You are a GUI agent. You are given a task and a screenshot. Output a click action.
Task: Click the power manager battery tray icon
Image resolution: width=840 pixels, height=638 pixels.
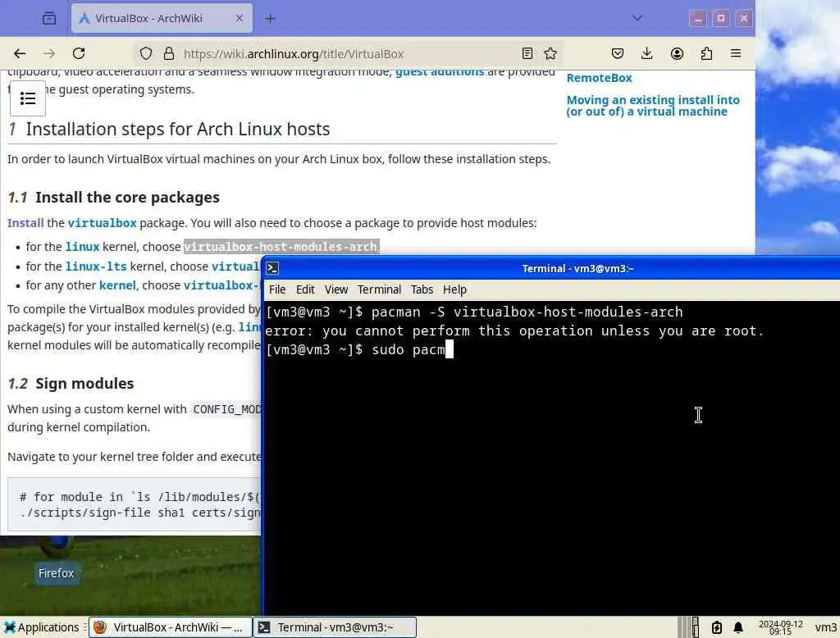click(717, 627)
